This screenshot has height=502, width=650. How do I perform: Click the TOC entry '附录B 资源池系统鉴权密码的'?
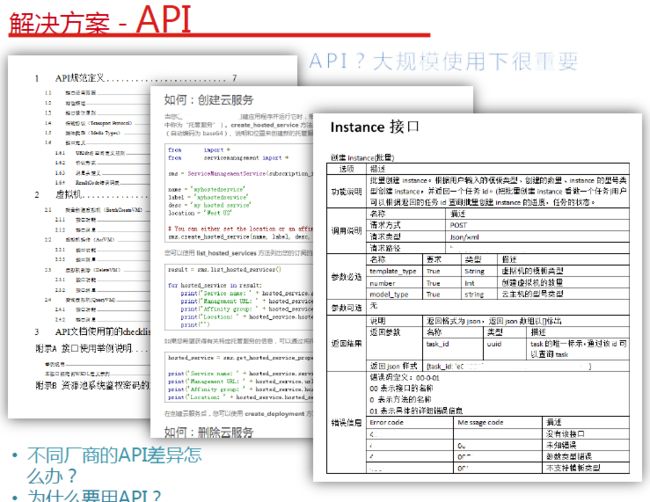coord(92,385)
